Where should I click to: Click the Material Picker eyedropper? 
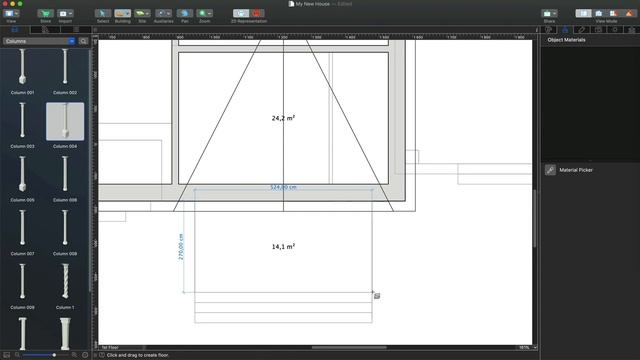click(550, 170)
